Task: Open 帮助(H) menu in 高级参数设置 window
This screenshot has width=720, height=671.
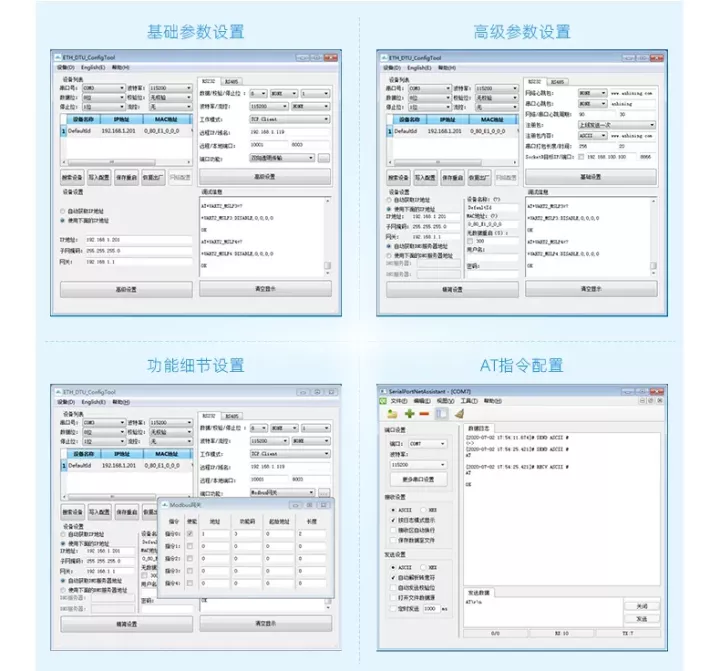Action: coord(446,68)
